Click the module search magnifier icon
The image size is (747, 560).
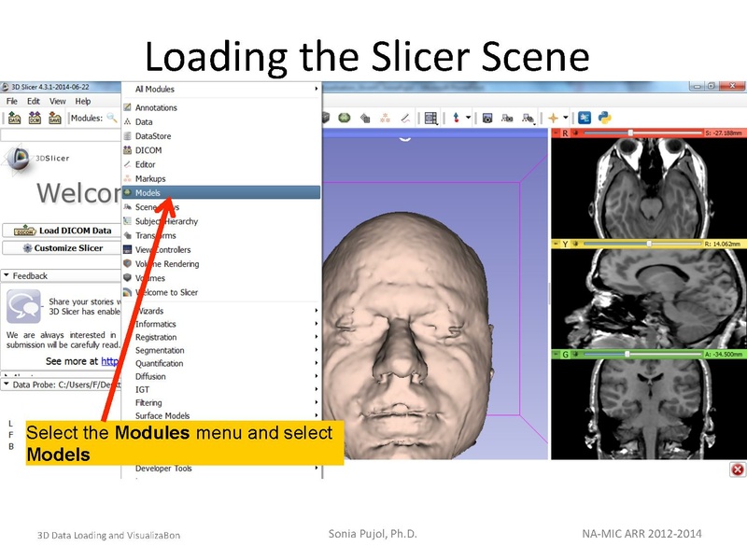pyautogui.click(x=112, y=118)
